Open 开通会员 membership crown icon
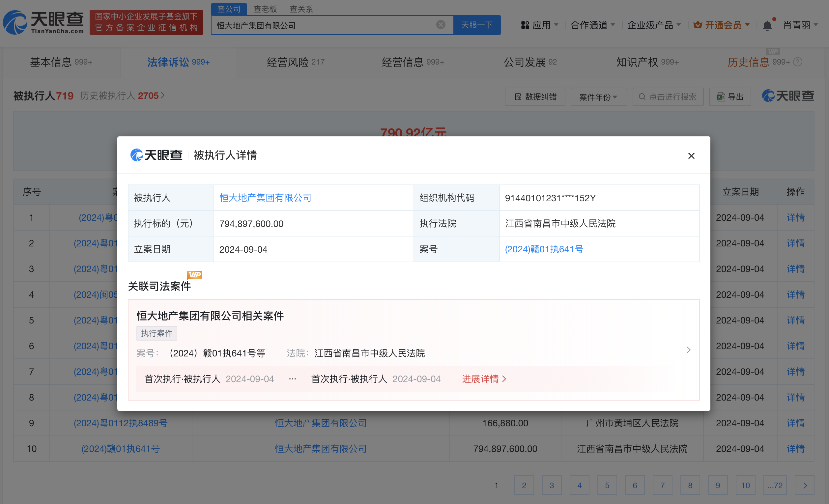 (x=698, y=25)
